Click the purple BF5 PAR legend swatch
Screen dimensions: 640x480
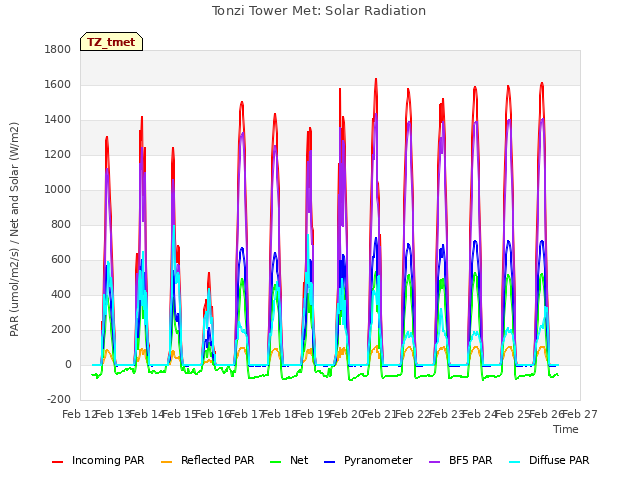pos(435,462)
